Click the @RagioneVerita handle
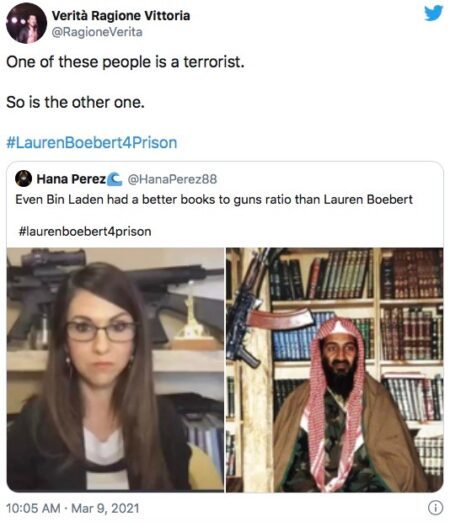The height and width of the screenshot is (522, 450). 97,32
